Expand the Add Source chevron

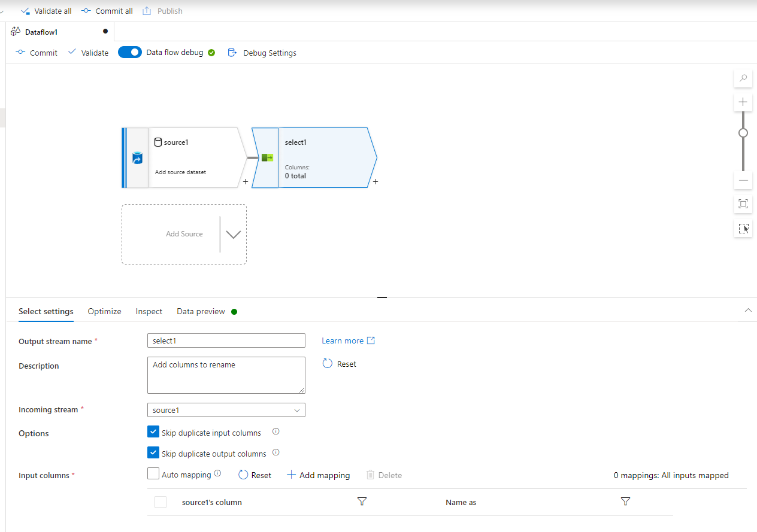point(233,234)
